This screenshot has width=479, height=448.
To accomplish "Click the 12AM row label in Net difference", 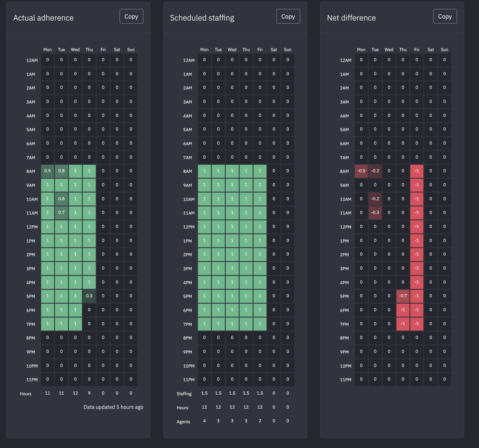I will (x=346, y=60).
